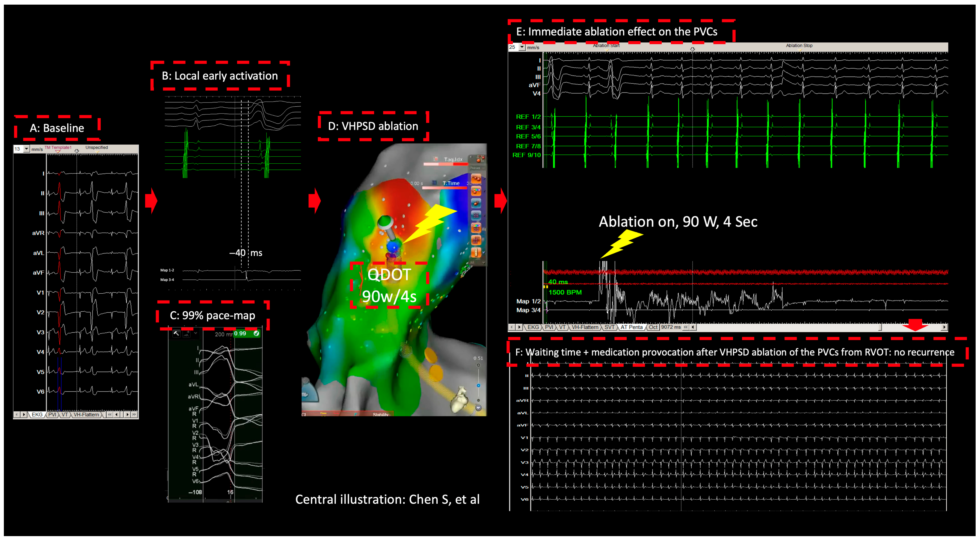Click the 3D map zoom slider
Screen dimensions: 980x541
click(478, 385)
